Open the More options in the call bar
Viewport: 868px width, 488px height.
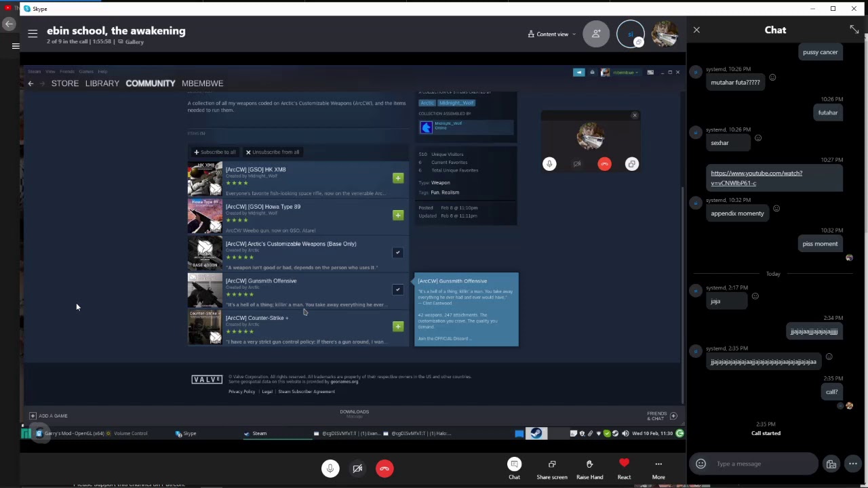coord(658,468)
